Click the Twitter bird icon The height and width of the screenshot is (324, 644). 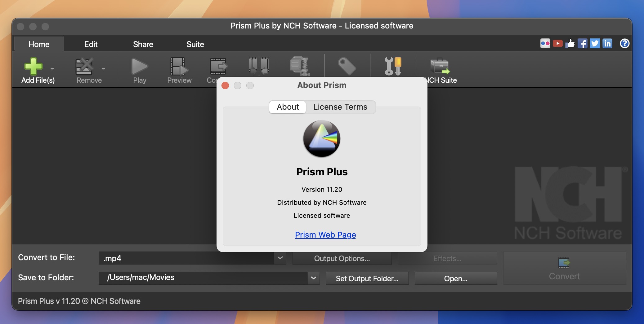click(595, 43)
